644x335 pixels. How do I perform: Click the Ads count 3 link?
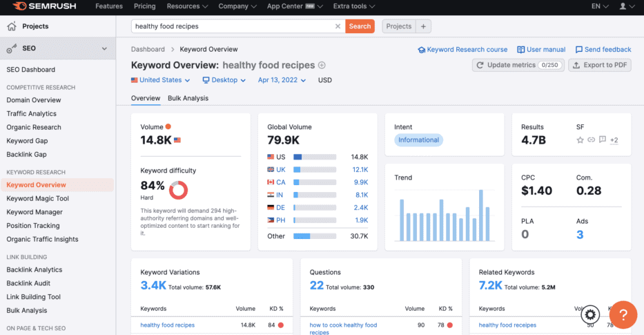coord(580,235)
